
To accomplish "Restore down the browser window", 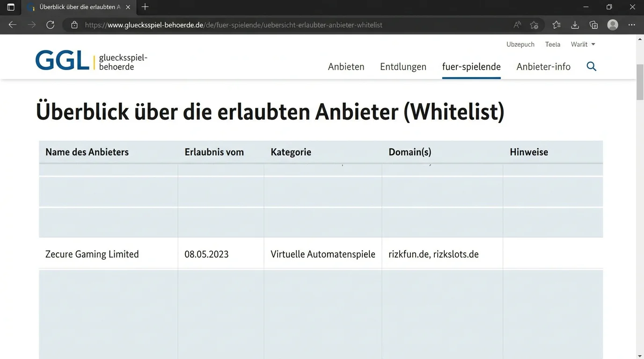I will [609, 7].
